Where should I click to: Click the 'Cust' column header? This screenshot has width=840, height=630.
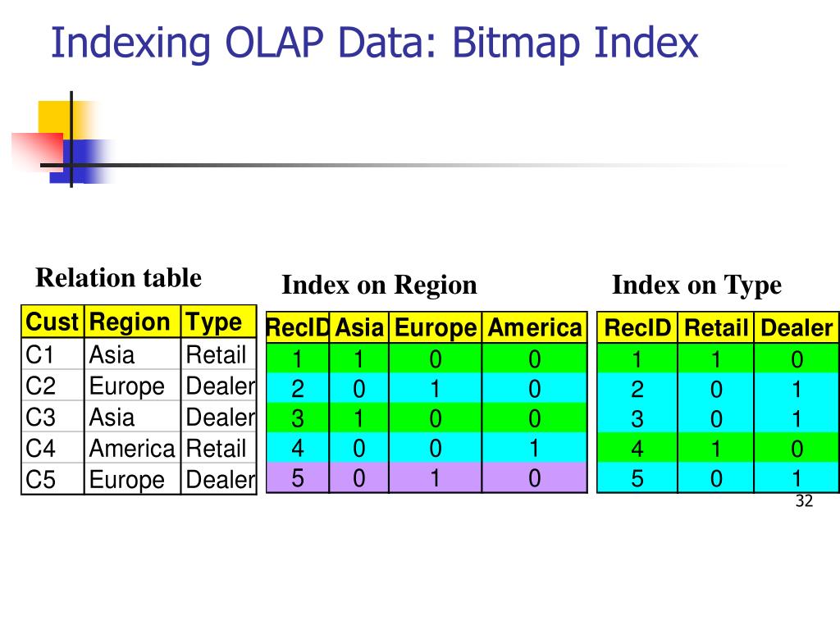click(x=52, y=322)
